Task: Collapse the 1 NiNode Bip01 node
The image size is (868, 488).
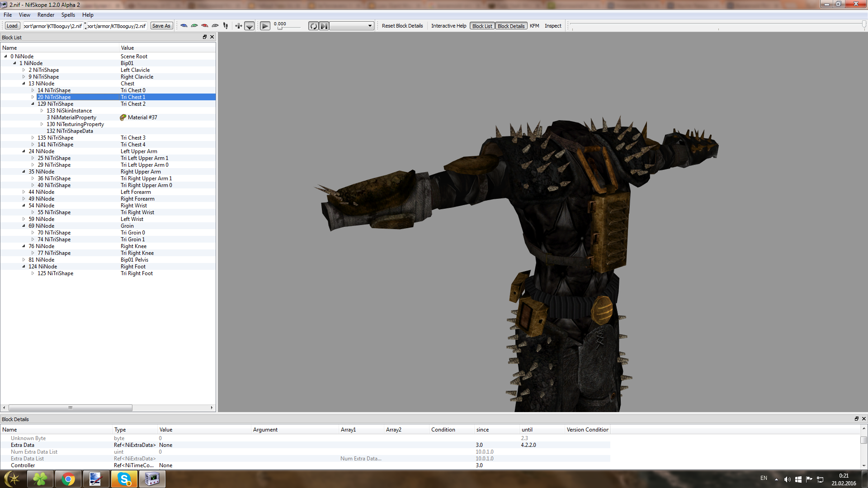Action: pyautogui.click(x=14, y=63)
